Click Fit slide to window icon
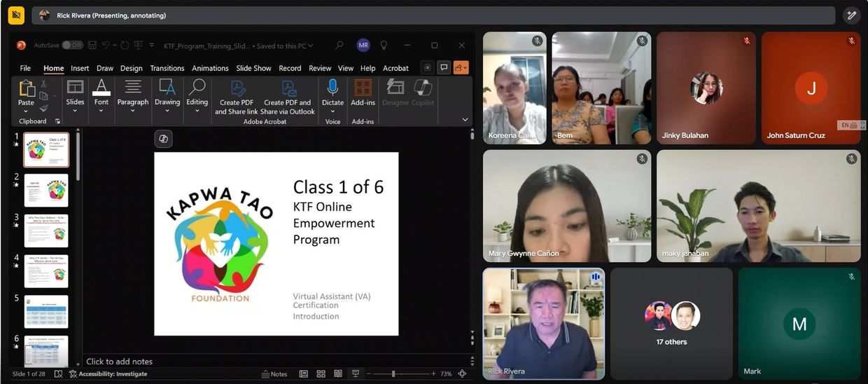 [462, 374]
